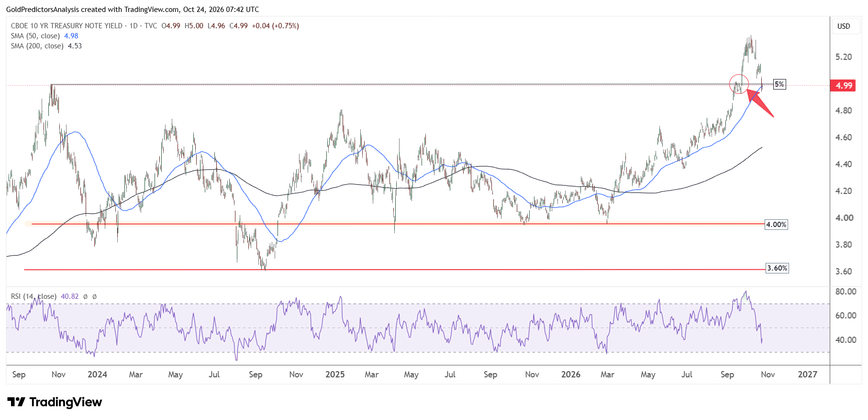Click the RSI value 40.82
The width and height of the screenshot is (868, 420).
click(x=70, y=296)
